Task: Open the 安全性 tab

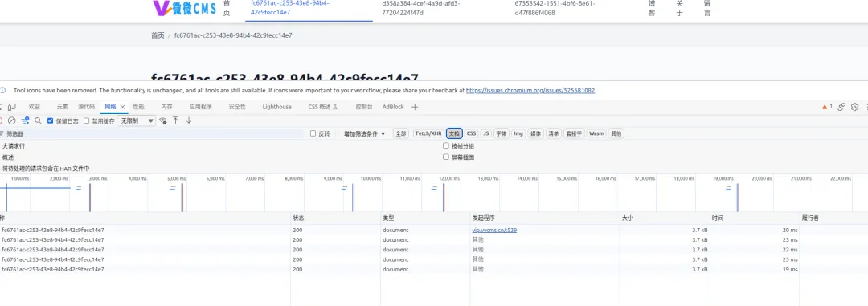Action: [237, 107]
